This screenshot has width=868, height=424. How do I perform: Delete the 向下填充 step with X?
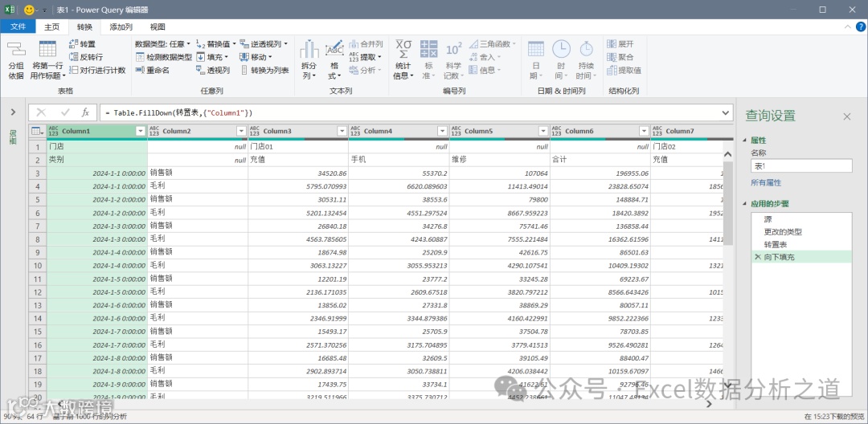coord(757,257)
